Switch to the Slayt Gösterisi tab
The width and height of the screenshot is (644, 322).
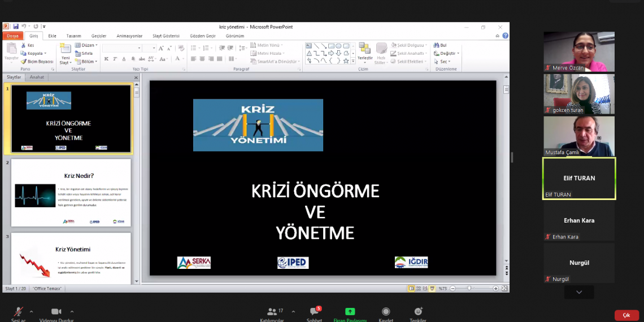point(166,36)
